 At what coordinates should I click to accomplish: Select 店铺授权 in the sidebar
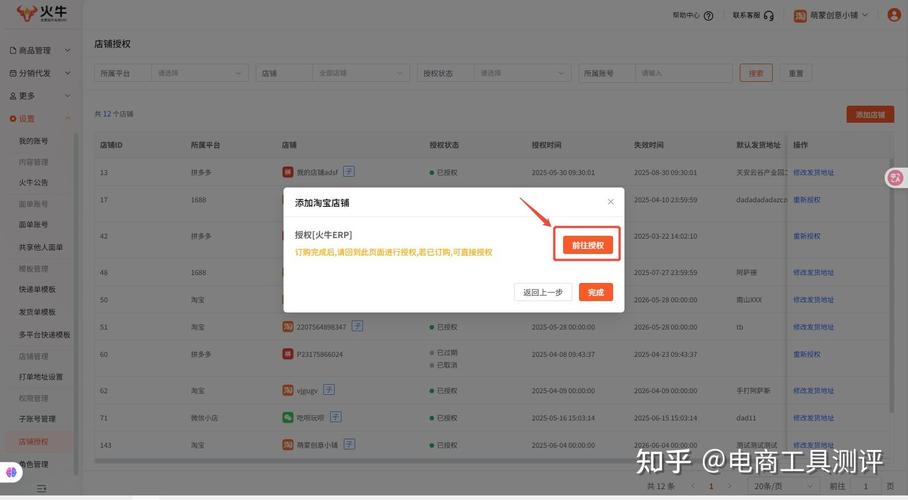tap(33, 441)
